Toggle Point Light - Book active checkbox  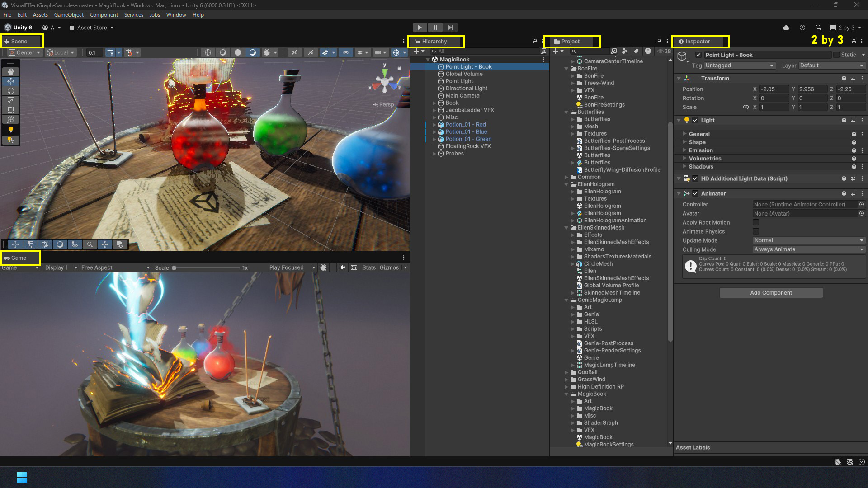(x=698, y=55)
